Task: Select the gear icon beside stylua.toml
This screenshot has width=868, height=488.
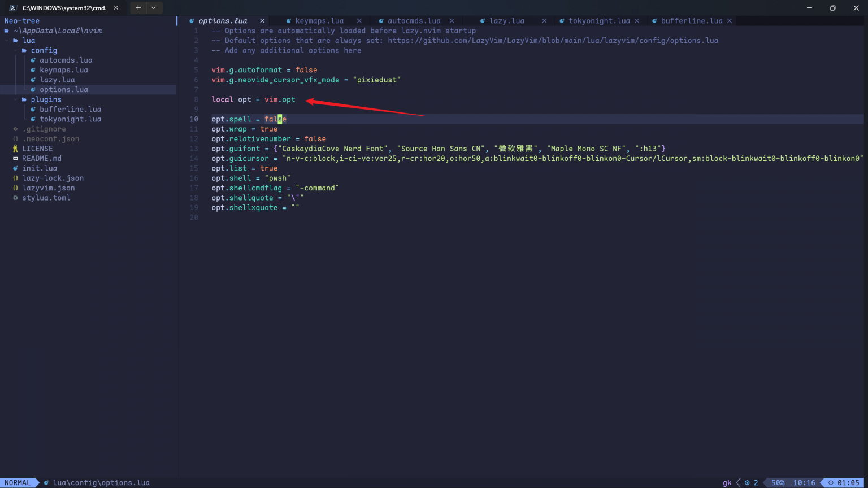Action: coord(15,198)
